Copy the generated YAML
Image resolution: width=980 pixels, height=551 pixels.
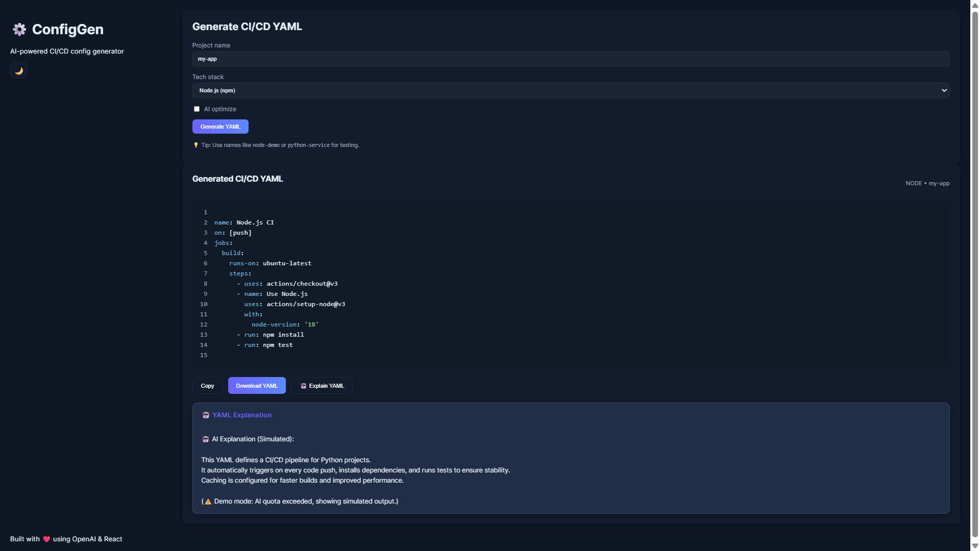207,386
